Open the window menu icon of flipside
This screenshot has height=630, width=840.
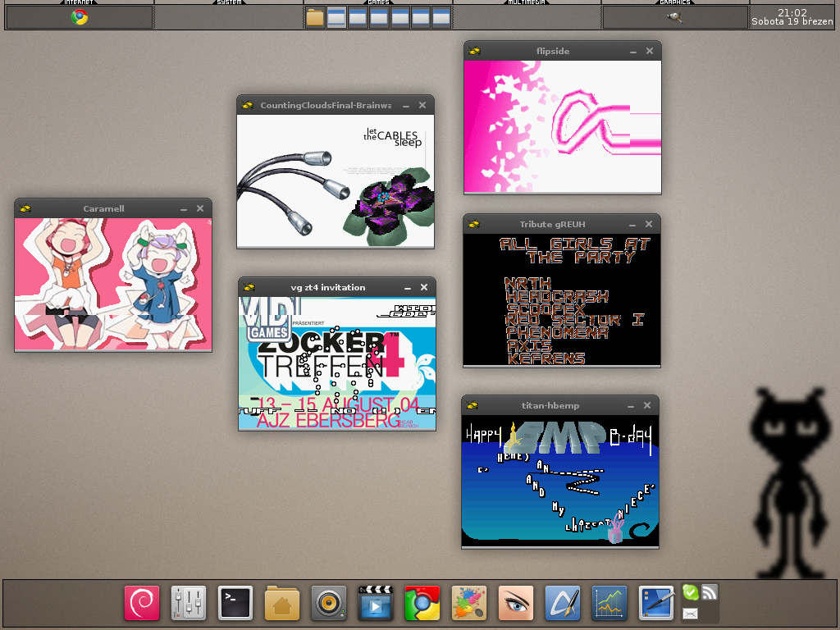pyautogui.click(x=474, y=51)
